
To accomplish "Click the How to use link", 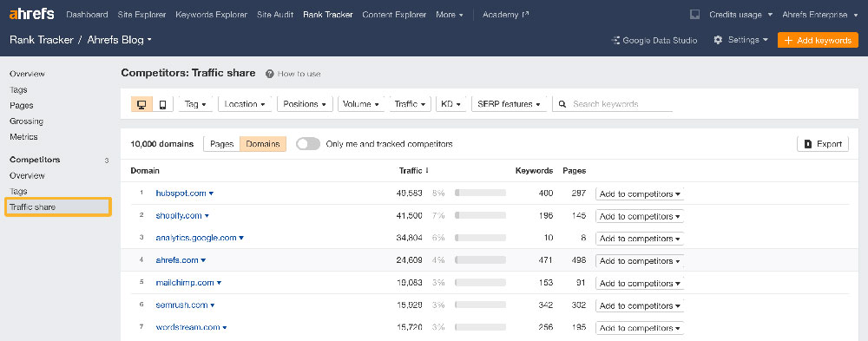I will point(299,74).
